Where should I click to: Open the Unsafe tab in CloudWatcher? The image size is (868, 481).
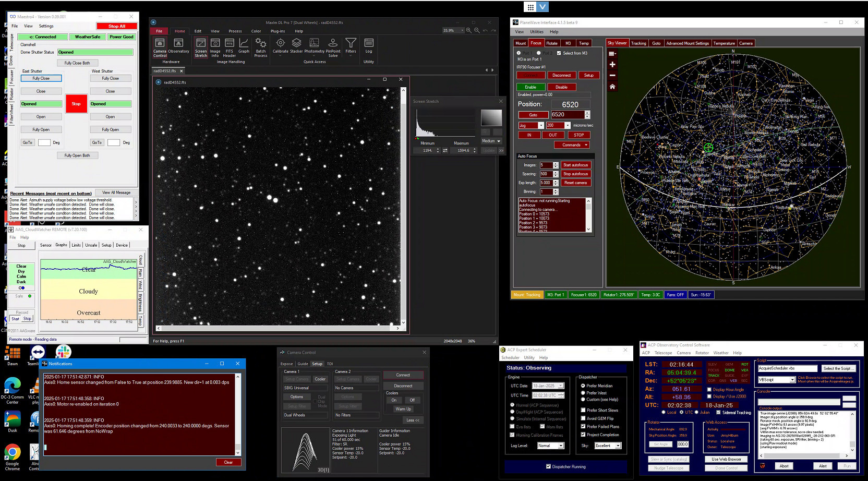coord(91,245)
